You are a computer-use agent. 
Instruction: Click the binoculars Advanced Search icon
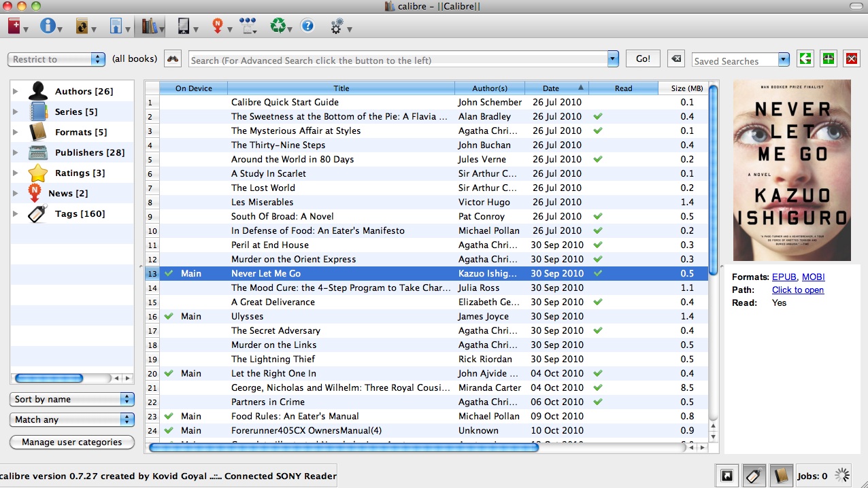click(173, 59)
